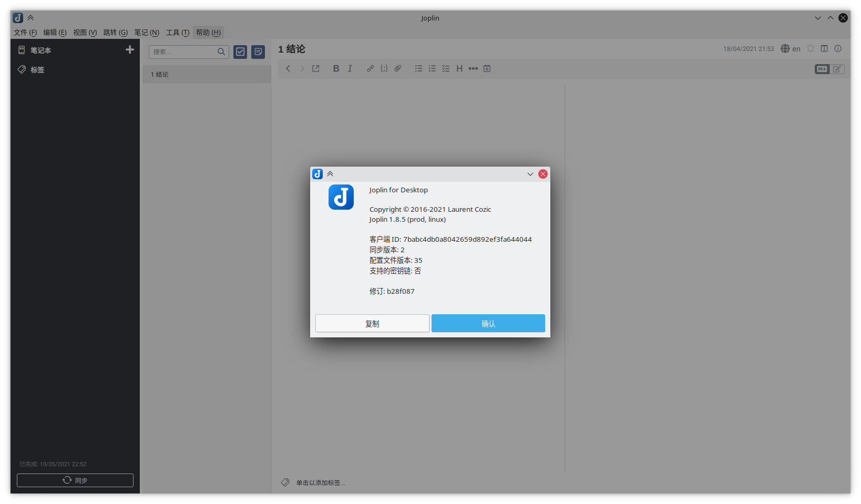Insert the date and time
The width and height of the screenshot is (861, 504).
point(487,68)
